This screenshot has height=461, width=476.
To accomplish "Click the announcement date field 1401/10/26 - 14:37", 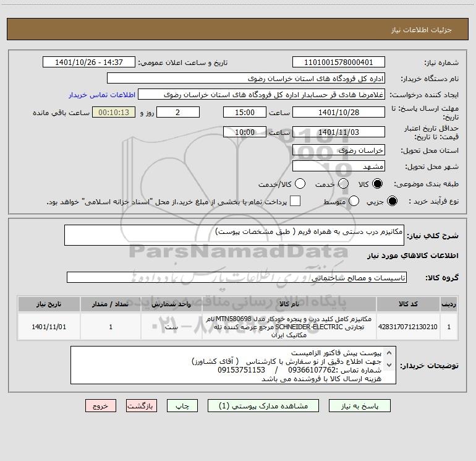I will (89, 62).
